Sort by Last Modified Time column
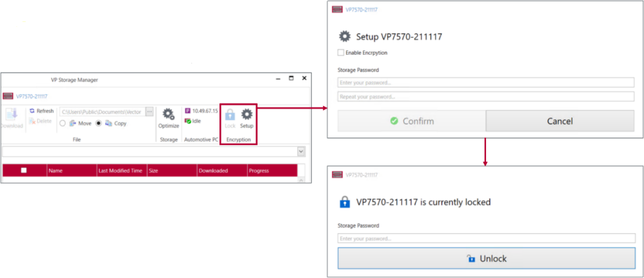The image size is (644, 278). (x=122, y=171)
